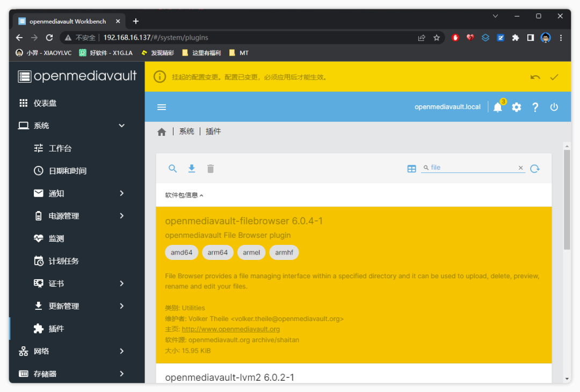Click the scrollbar down arrow
Viewport: 580px width, 392px height.
click(567, 379)
